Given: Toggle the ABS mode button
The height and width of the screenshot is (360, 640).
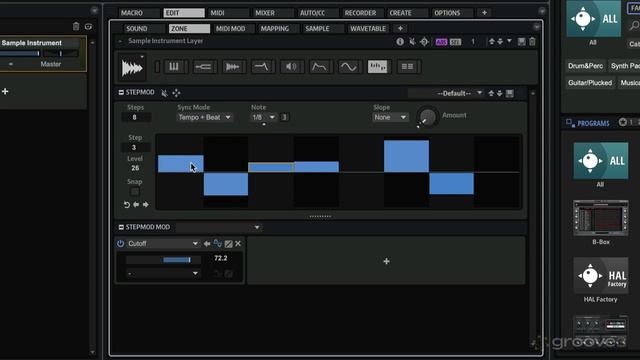Looking at the screenshot, I should click(x=441, y=42).
